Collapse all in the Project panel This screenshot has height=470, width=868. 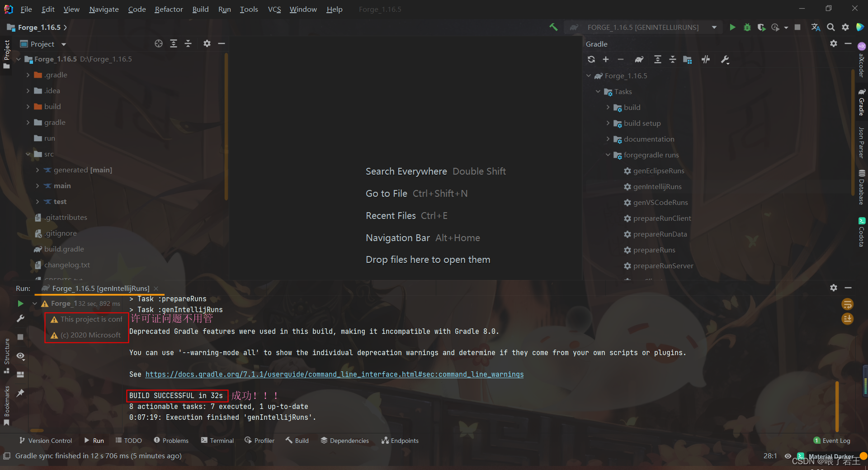188,43
